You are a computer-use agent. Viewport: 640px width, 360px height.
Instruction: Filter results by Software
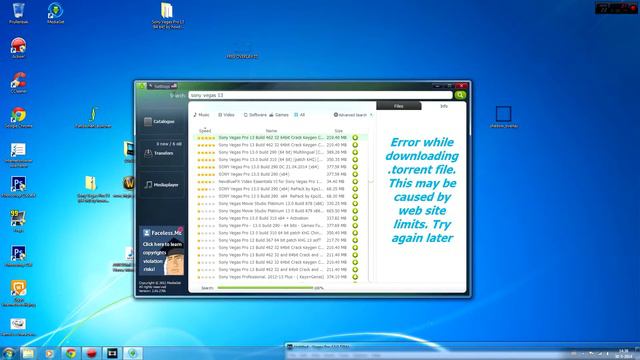pyautogui.click(x=255, y=115)
